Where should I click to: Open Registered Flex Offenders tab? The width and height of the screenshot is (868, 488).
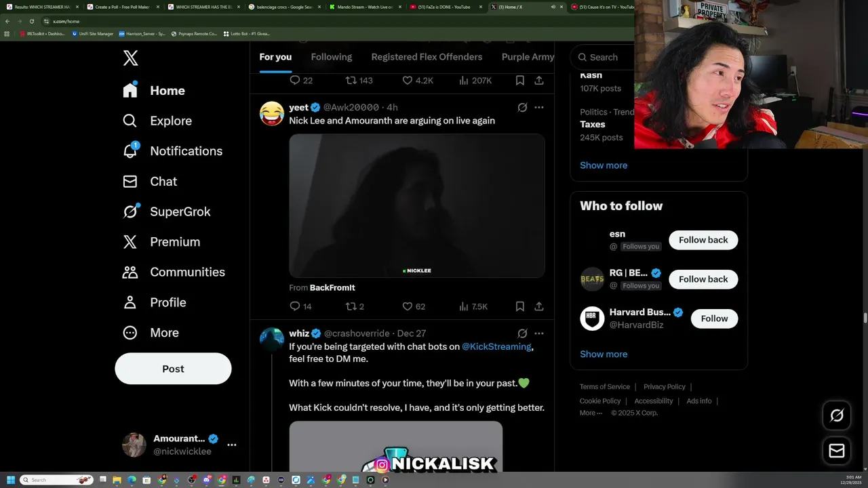pos(427,57)
